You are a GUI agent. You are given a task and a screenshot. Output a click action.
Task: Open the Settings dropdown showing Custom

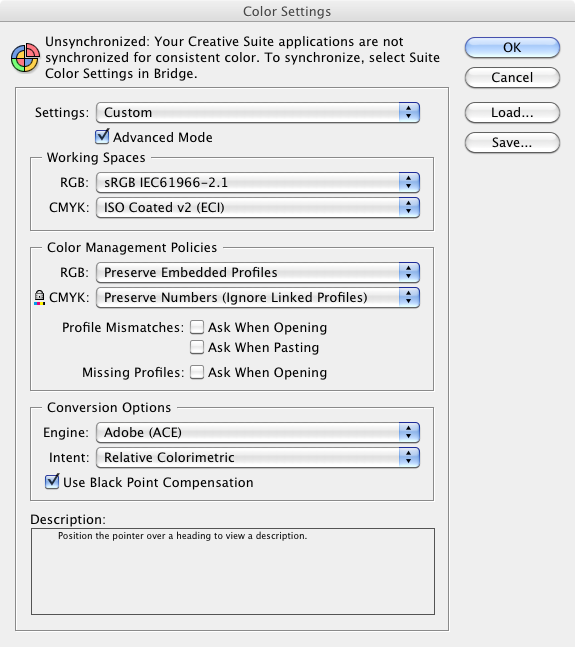[x=258, y=113]
